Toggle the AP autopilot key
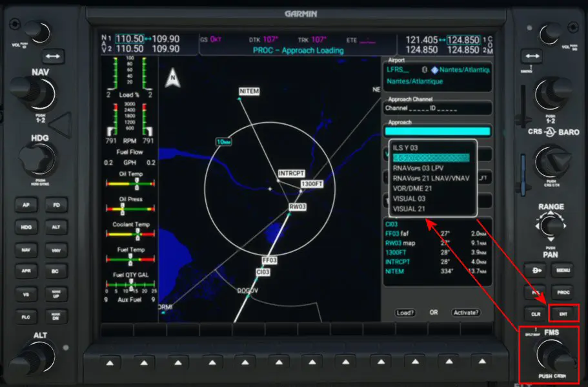Screen dimensions: 588x387 [x=26, y=205]
